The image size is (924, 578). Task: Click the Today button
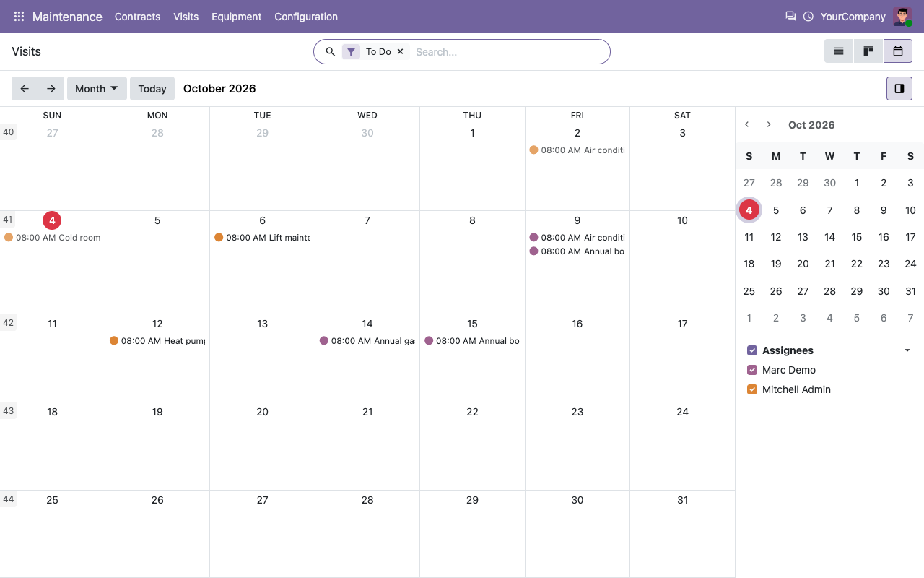point(152,89)
